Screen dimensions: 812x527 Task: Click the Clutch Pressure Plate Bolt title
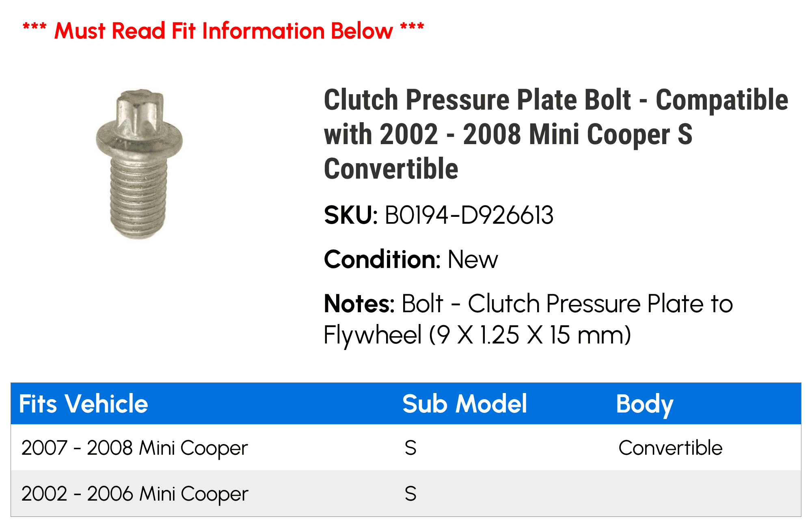coord(555,134)
